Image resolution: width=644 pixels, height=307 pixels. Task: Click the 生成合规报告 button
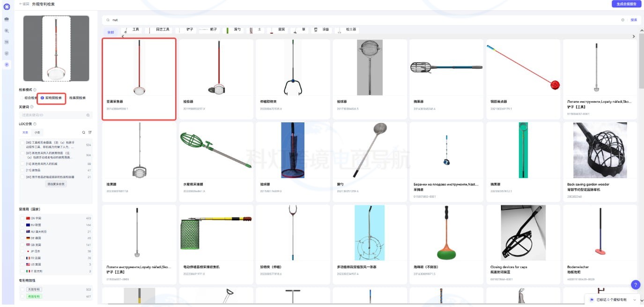click(x=626, y=4)
